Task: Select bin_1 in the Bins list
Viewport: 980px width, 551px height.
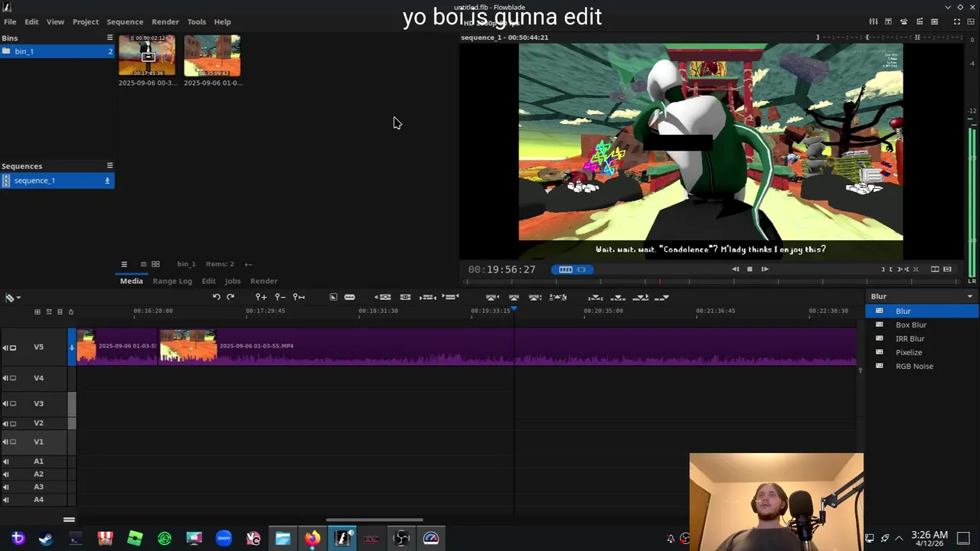Action: 57,51
